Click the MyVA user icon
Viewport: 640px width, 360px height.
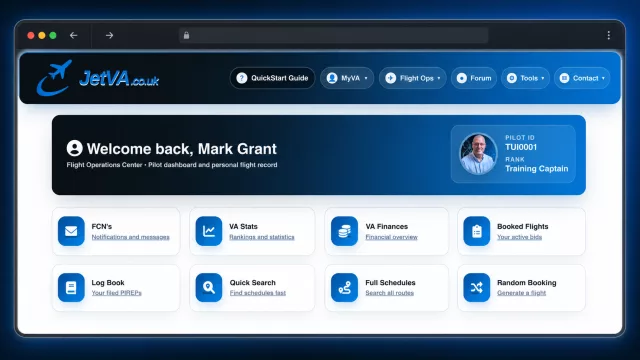coord(332,78)
